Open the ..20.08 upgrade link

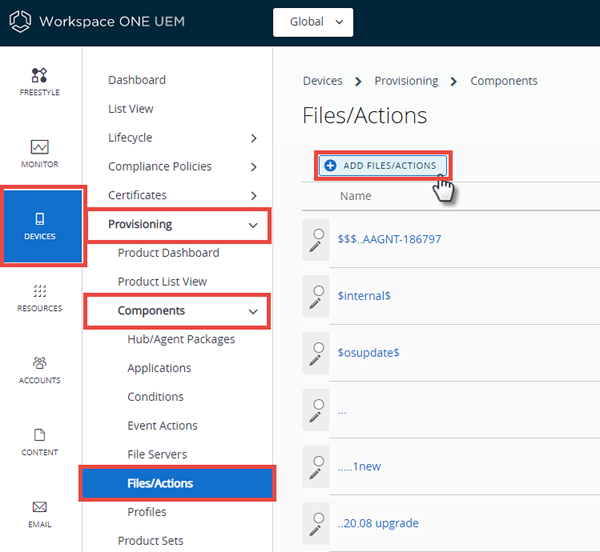[x=378, y=523]
